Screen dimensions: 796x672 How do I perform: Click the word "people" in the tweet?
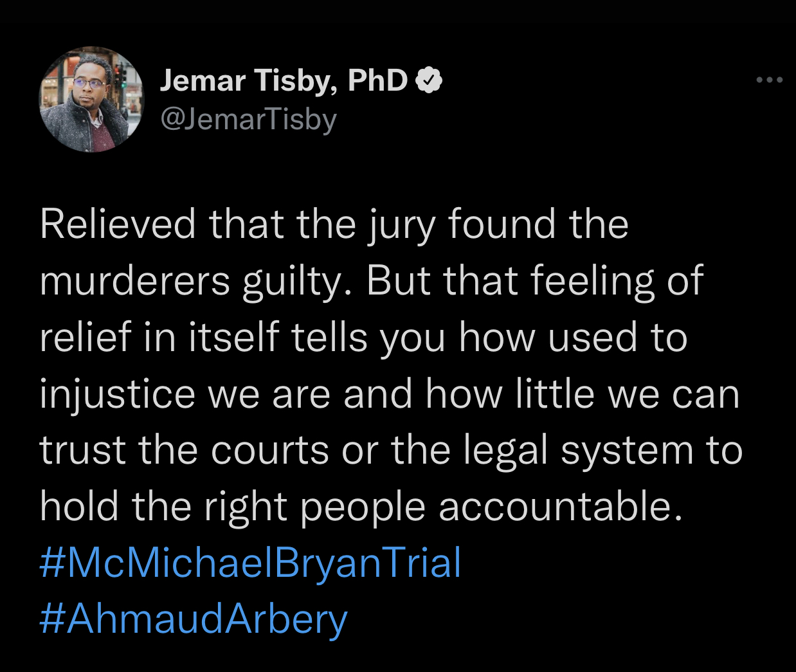pyautogui.click(x=362, y=508)
